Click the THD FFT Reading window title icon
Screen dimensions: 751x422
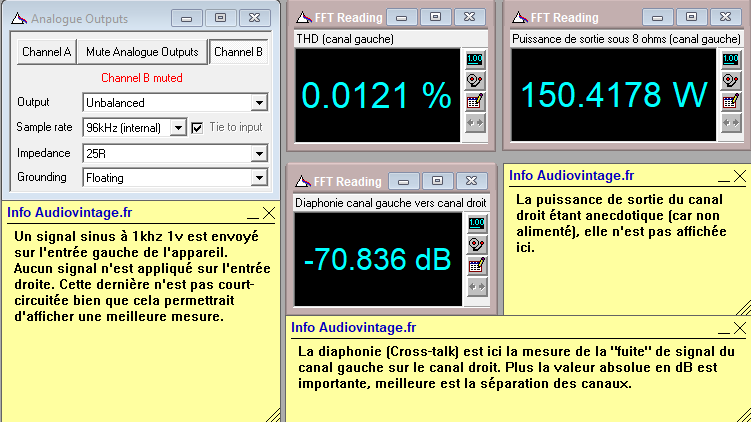coord(304,18)
